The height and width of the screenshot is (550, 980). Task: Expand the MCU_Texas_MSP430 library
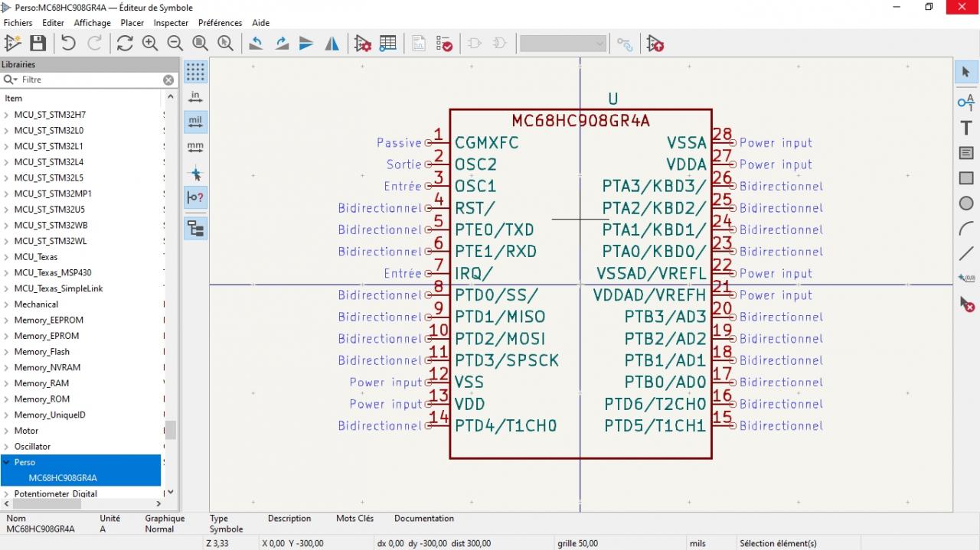[x=7, y=272]
